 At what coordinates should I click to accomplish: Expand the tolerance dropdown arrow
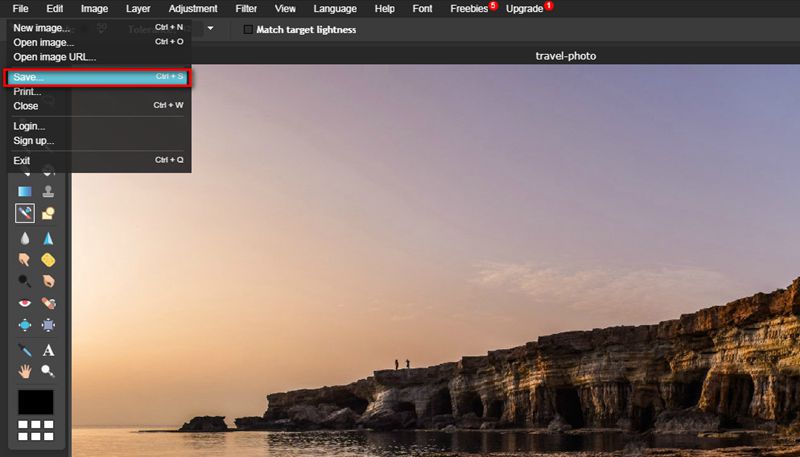(210, 29)
